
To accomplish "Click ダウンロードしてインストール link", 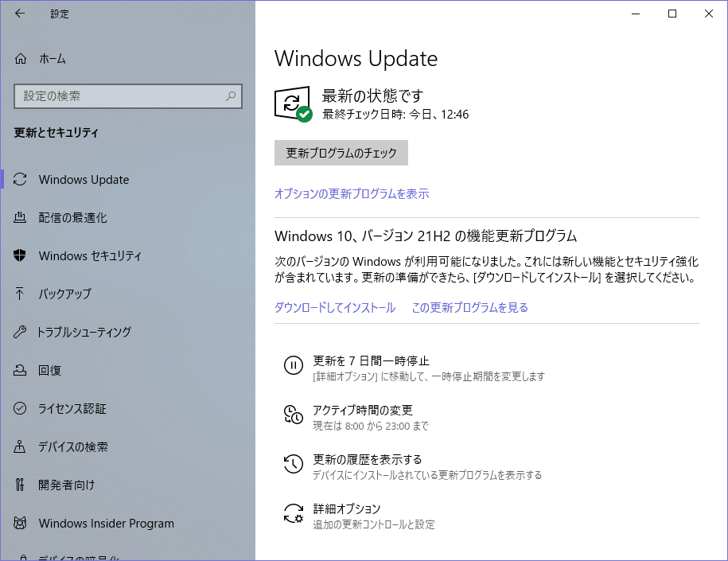I will (335, 307).
